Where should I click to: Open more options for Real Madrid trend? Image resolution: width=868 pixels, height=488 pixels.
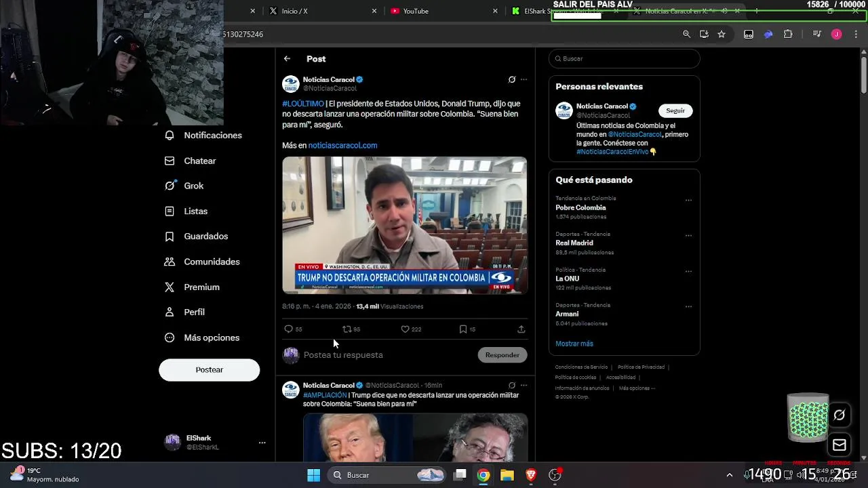click(688, 236)
